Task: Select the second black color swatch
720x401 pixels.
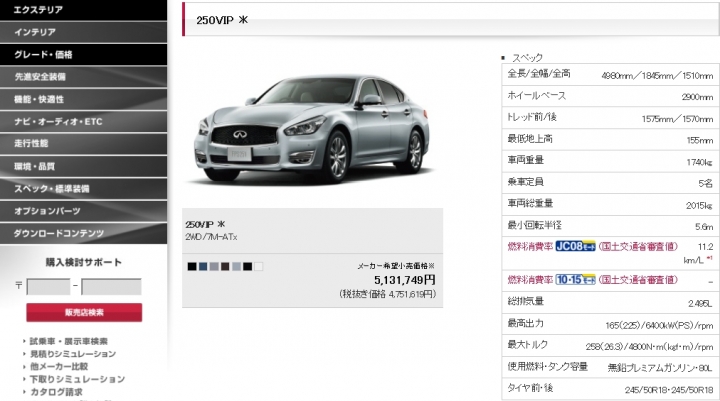Action: (248, 266)
